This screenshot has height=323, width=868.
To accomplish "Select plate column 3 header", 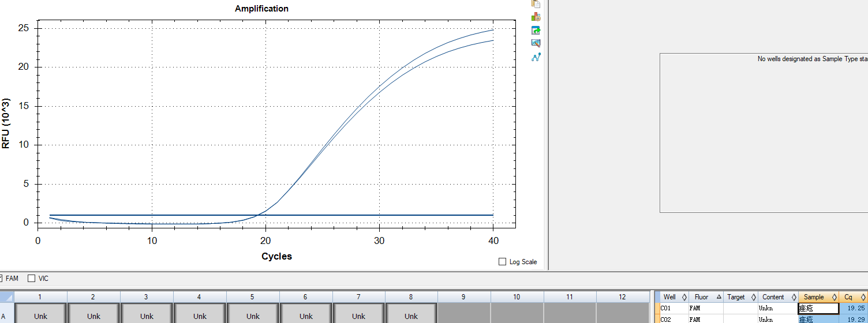I will [147, 297].
